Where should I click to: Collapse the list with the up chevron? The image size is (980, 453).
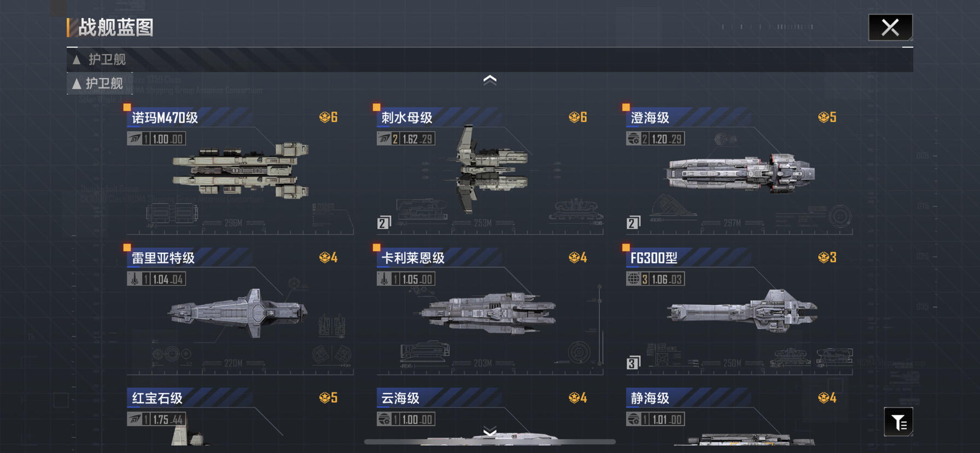(x=490, y=80)
